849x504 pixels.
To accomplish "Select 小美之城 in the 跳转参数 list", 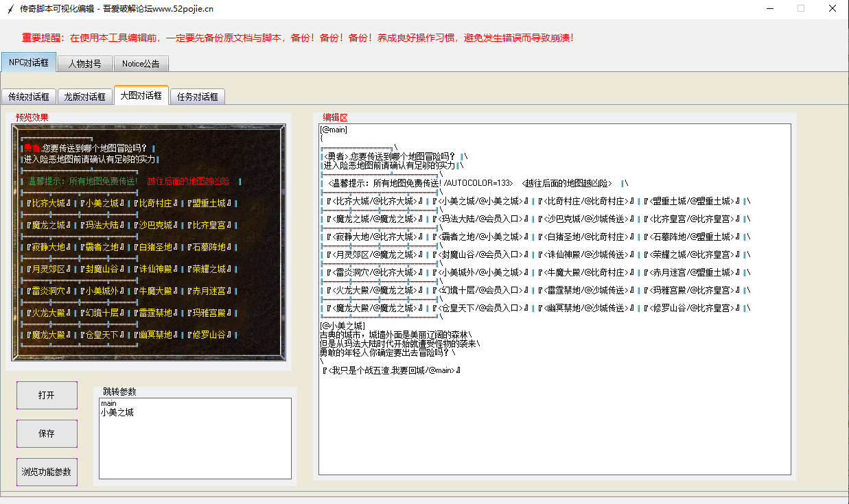I will (117, 412).
